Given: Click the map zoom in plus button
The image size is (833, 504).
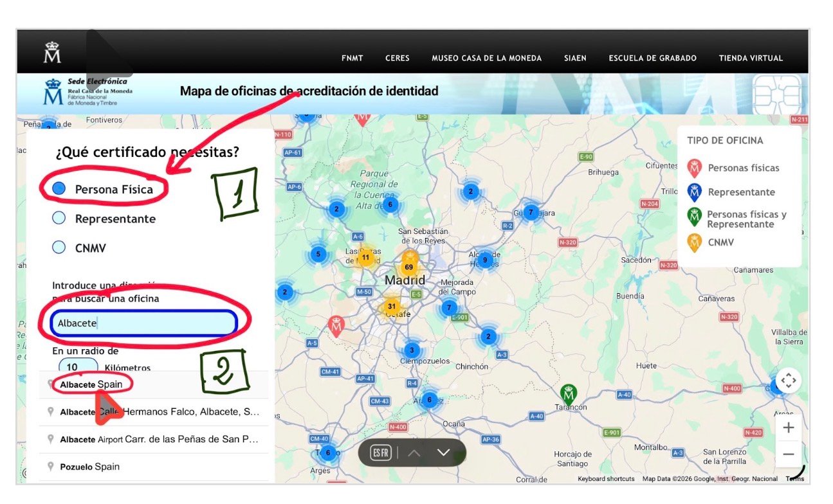Looking at the screenshot, I should 788,427.
